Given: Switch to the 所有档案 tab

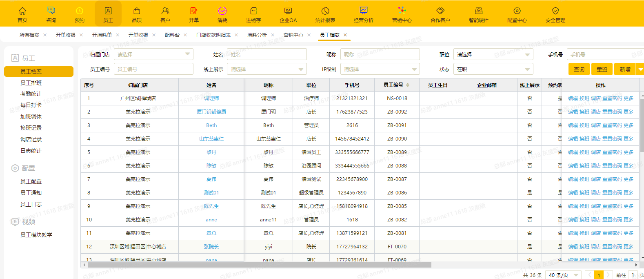Looking at the screenshot, I should 29,35.
